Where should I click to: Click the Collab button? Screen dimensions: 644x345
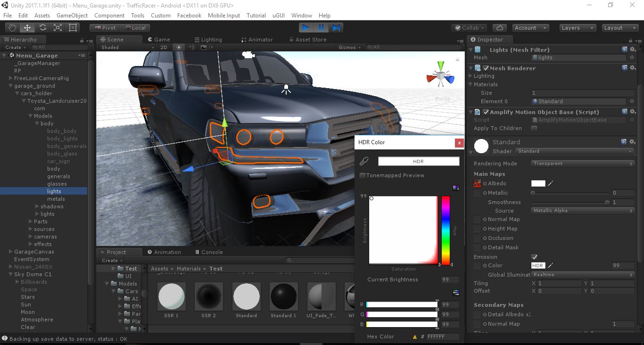(469, 28)
